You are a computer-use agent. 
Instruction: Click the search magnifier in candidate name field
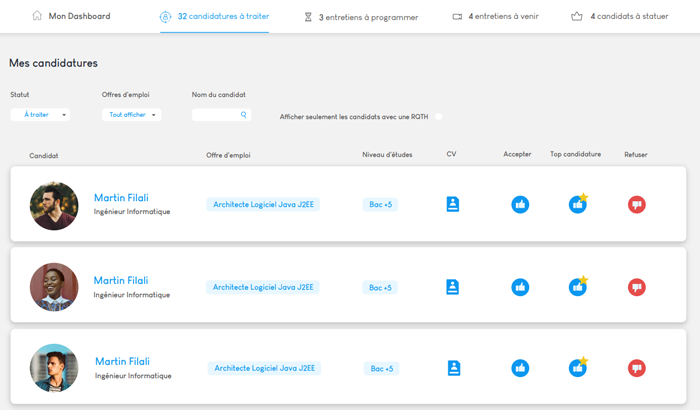point(243,115)
